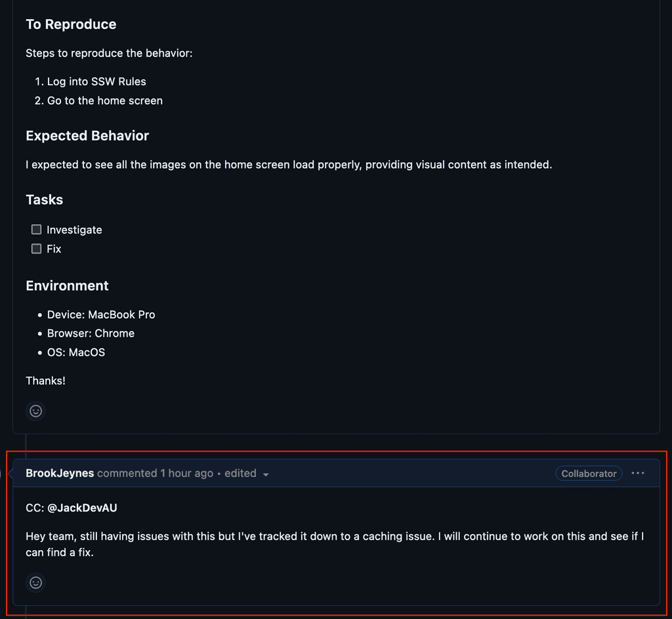Click the Collaborator badge
672x619 pixels.
[x=588, y=473]
